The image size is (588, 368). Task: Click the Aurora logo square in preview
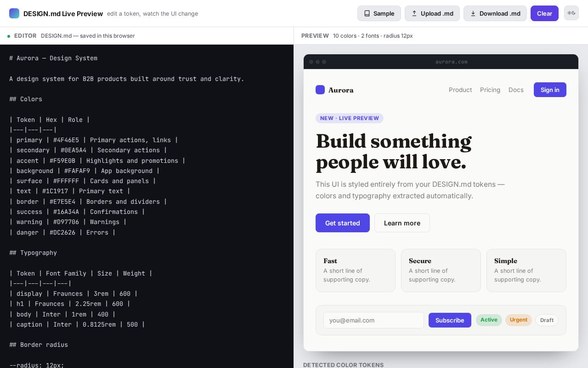pos(320,90)
